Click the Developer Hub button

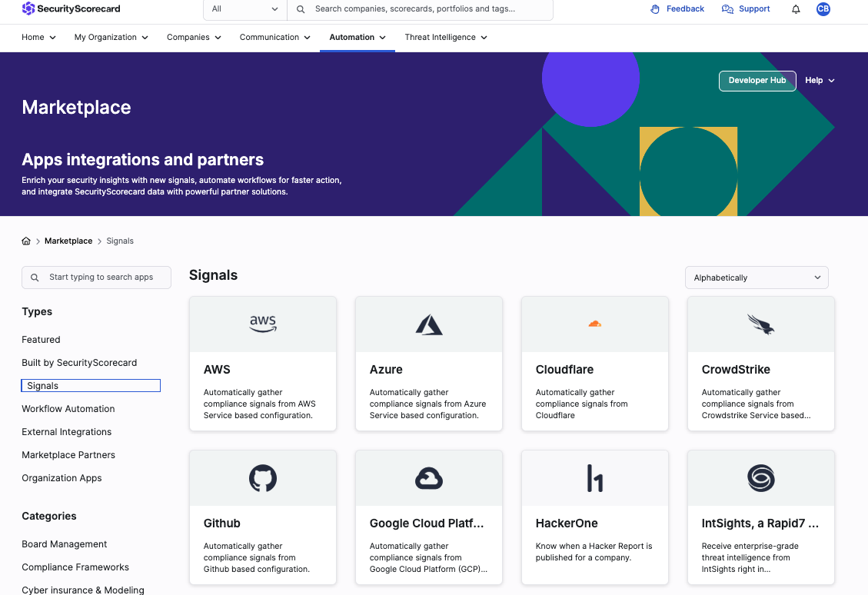pyautogui.click(x=757, y=80)
